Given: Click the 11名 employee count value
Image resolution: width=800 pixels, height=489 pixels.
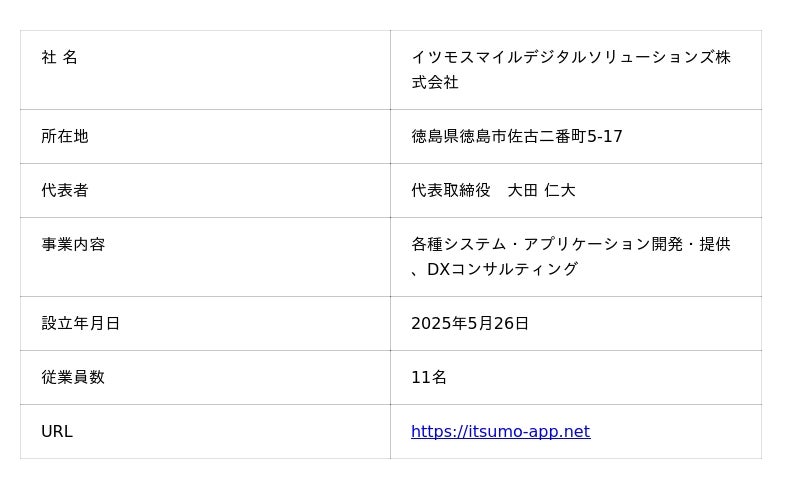Looking at the screenshot, I should (429, 377).
